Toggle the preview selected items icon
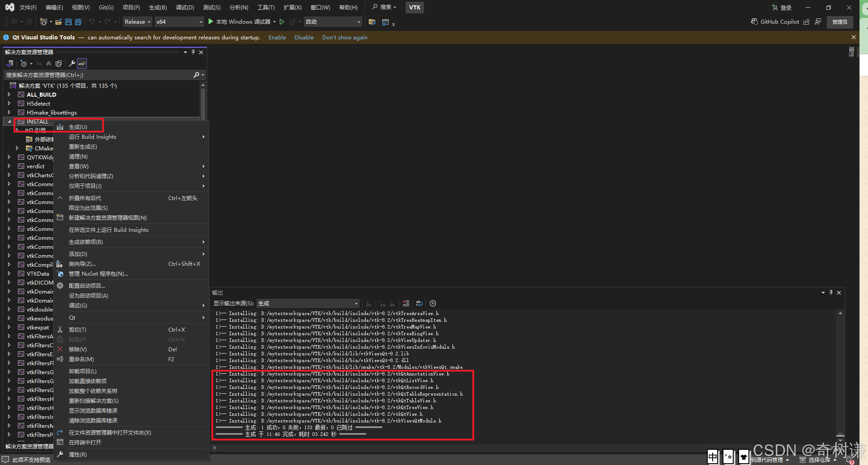This screenshot has width=868, height=465. (81, 64)
